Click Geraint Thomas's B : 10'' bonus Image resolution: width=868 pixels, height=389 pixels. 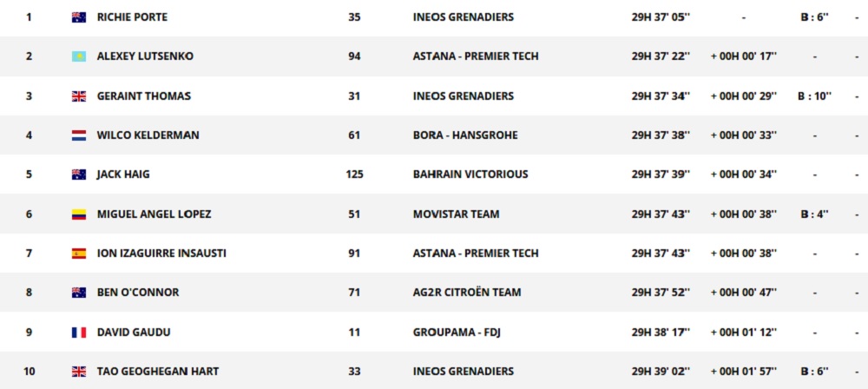[814, 96]
